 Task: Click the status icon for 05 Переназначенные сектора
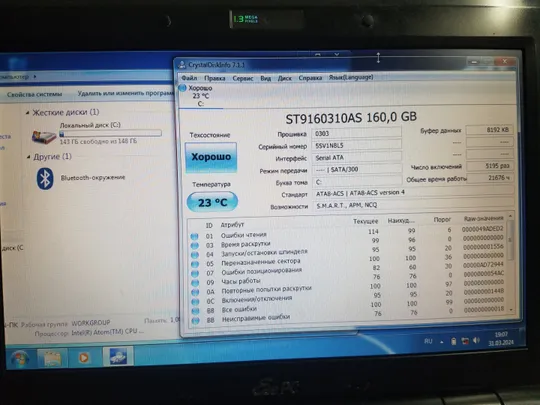click(x=195, y=264)
